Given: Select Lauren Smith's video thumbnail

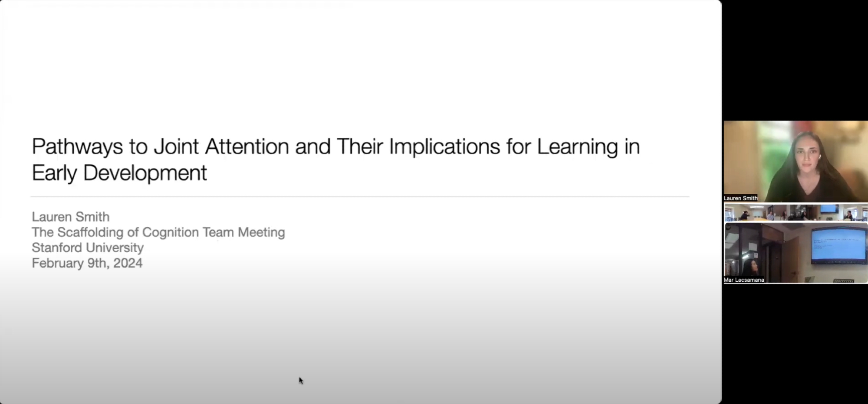Looking at the screenshot, I should (795, 161).
